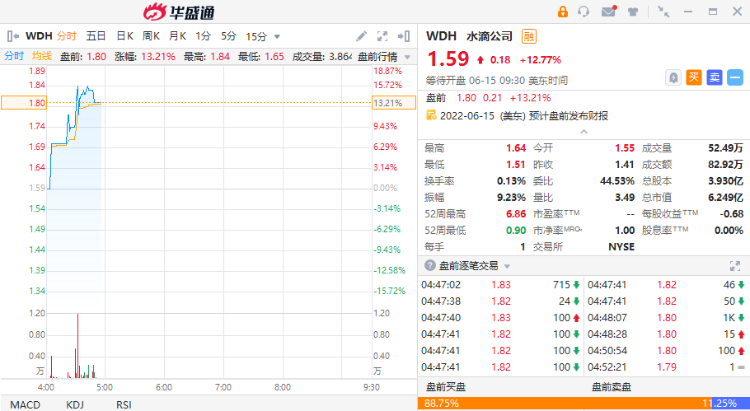Click the NYSE exchange label
The height and width of the screenshot is (411, 750).
click(621, 247)
